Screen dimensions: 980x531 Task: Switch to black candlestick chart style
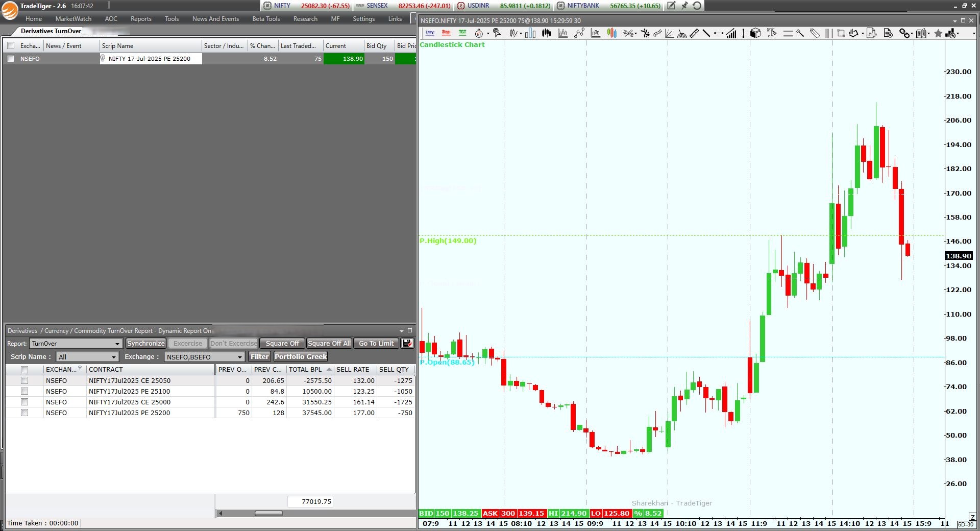tap(547, 33)
